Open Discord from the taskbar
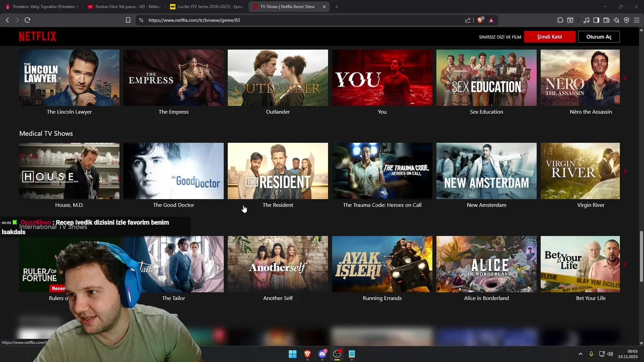The image size is (644, 362). (x=323, y=354)
